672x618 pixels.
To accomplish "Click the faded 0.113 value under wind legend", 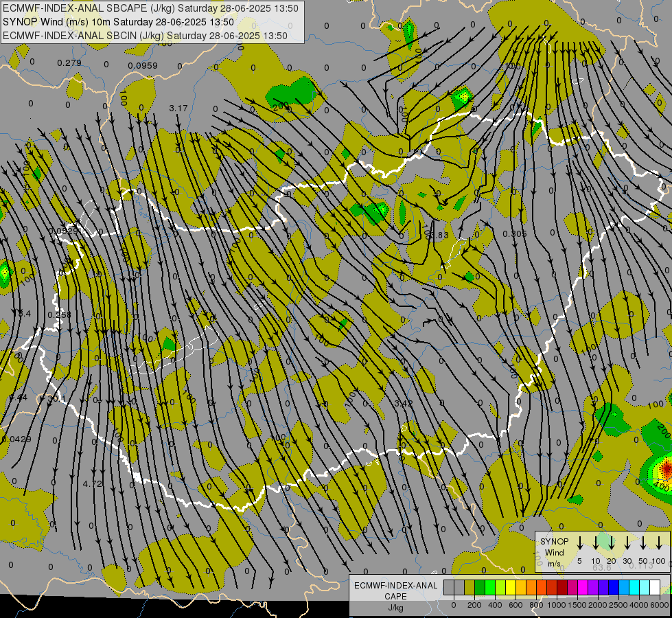I will coord(640,566).
